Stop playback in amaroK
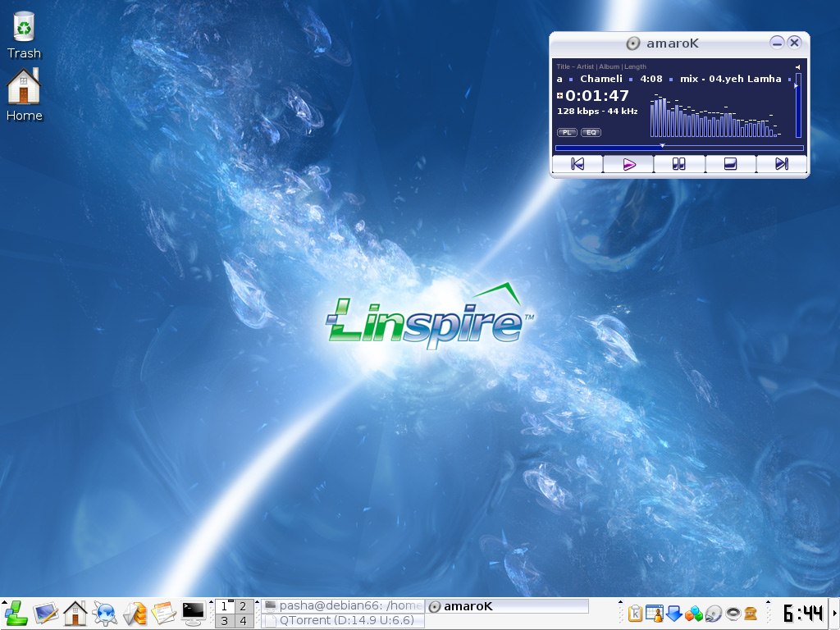Viewport: 840px width, 630px height. (730, 164)
